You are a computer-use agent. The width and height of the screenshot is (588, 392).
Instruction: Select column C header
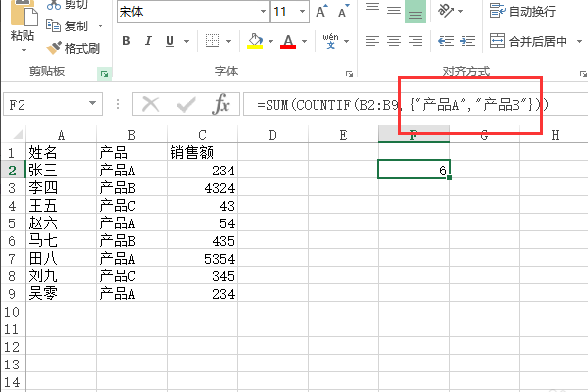tap(202, 135)
